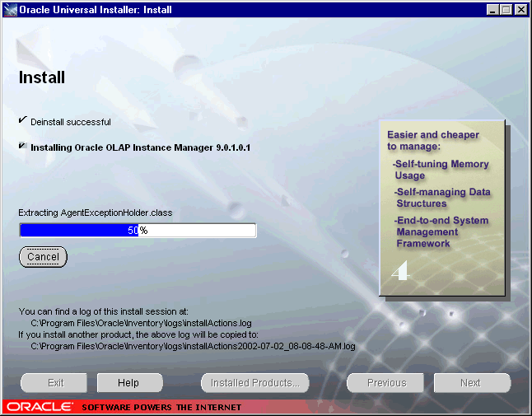Click the checkmark beside Deinstall successful

point(23,119)
